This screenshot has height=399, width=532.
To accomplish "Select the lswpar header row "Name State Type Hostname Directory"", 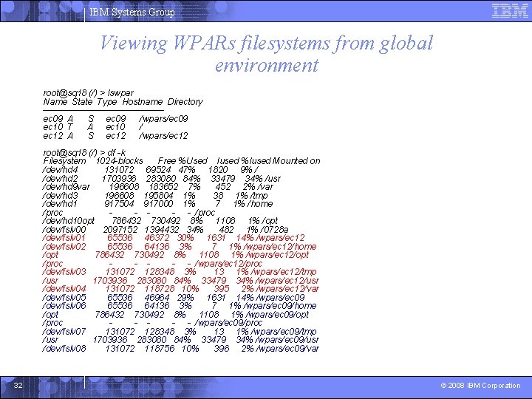I will pyautogui.click(x=123, y=102).
